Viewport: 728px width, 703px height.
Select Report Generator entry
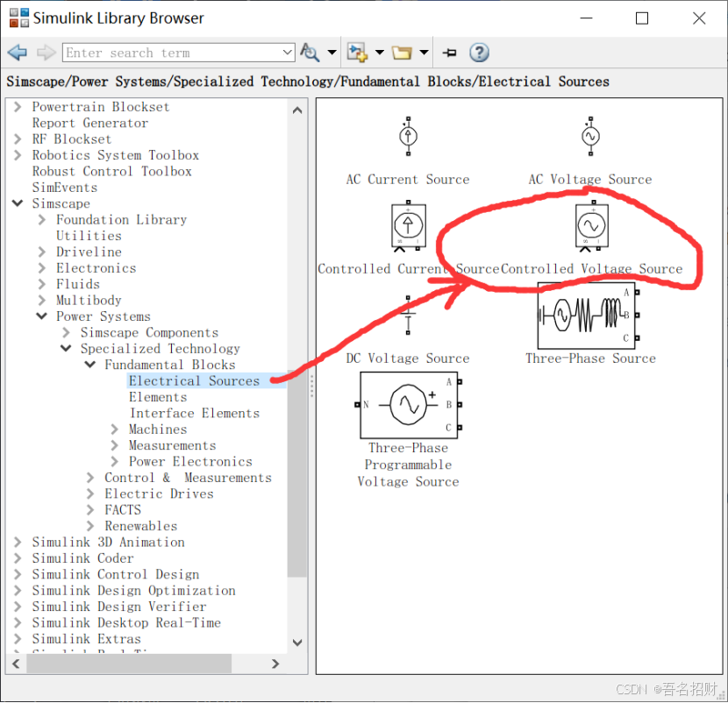coord(90,123)
